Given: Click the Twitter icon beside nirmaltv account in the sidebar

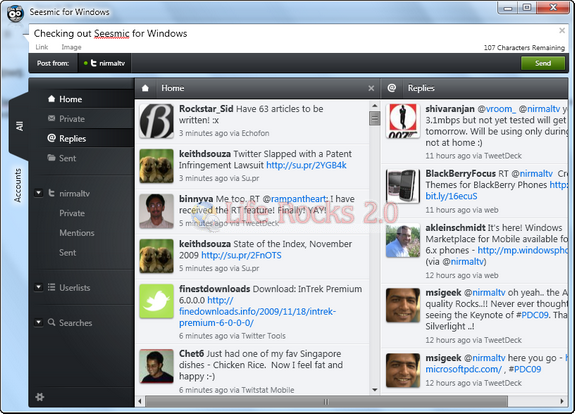Looking at the screenshot, I should pyautogui.click(x=51, y=193).
